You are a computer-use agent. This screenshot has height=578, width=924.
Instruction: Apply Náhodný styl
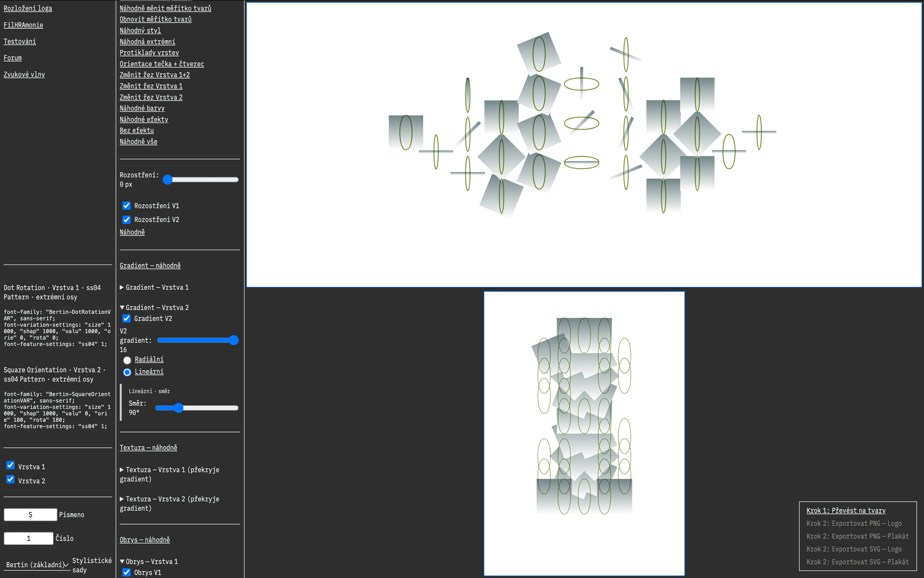140,30
